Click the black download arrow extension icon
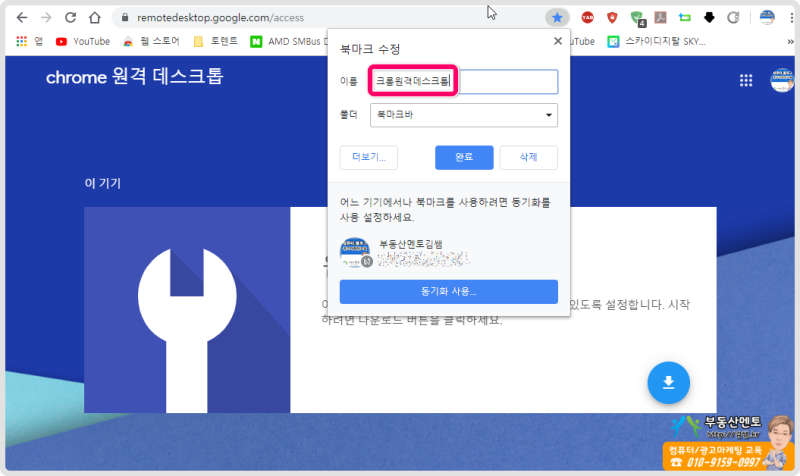Viewport: 800px width, 476px height. pyautogui.click(x=709, y=18)
